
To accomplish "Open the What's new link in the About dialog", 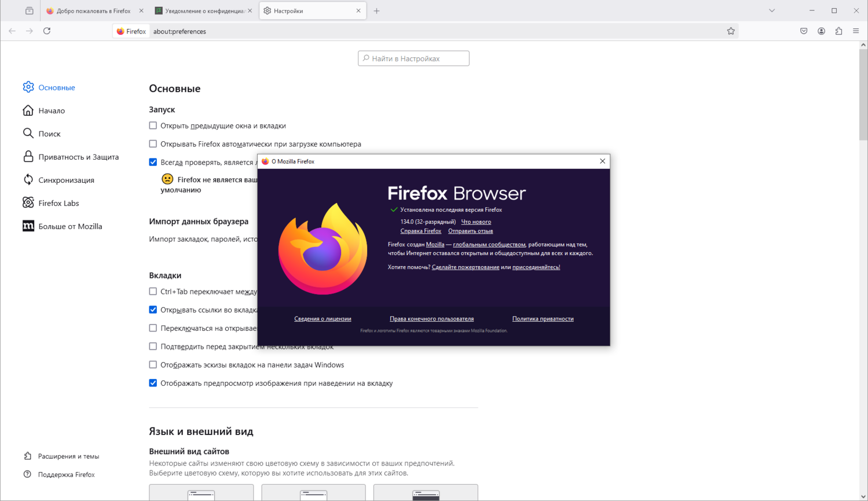I will (x=476, y=222).
